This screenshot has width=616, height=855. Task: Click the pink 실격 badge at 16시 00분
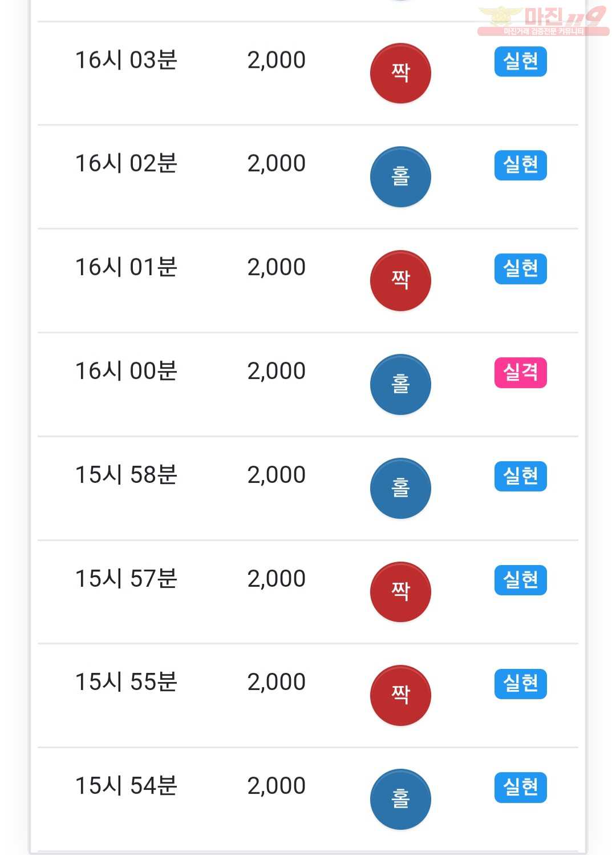[520, 373]
